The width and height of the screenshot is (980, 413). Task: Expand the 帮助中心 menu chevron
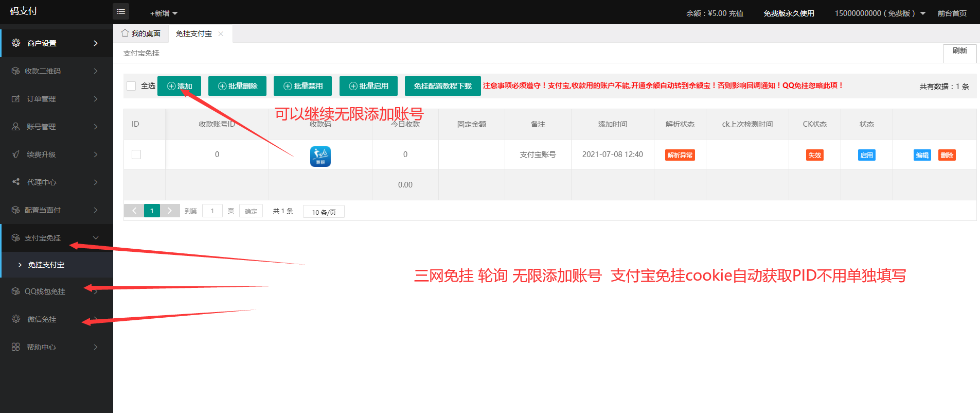(x=96, y=347)
